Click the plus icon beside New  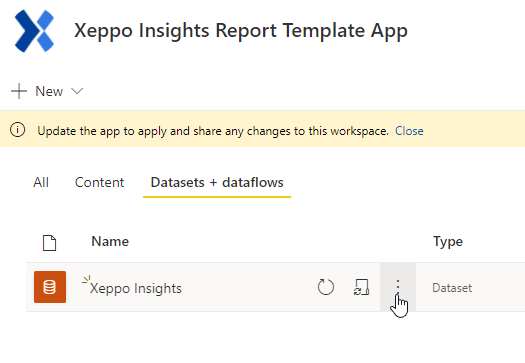19,91
